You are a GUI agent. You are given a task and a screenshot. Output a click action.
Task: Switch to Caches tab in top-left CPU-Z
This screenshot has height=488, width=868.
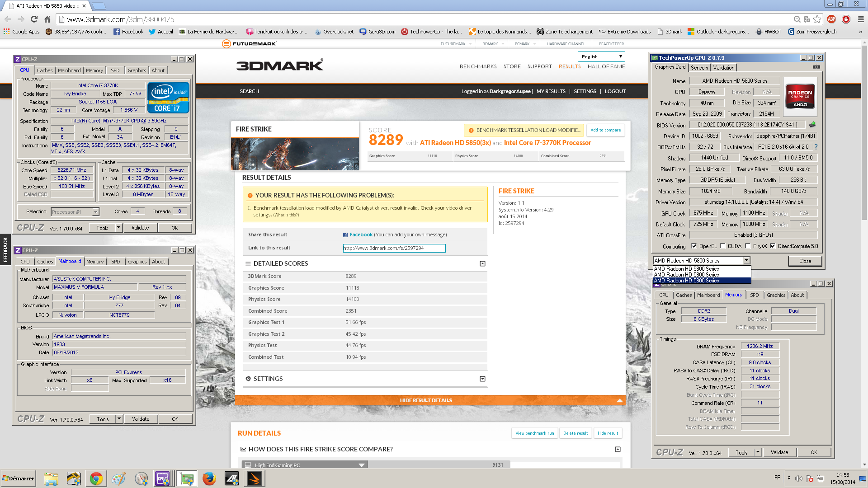point(45,70)
